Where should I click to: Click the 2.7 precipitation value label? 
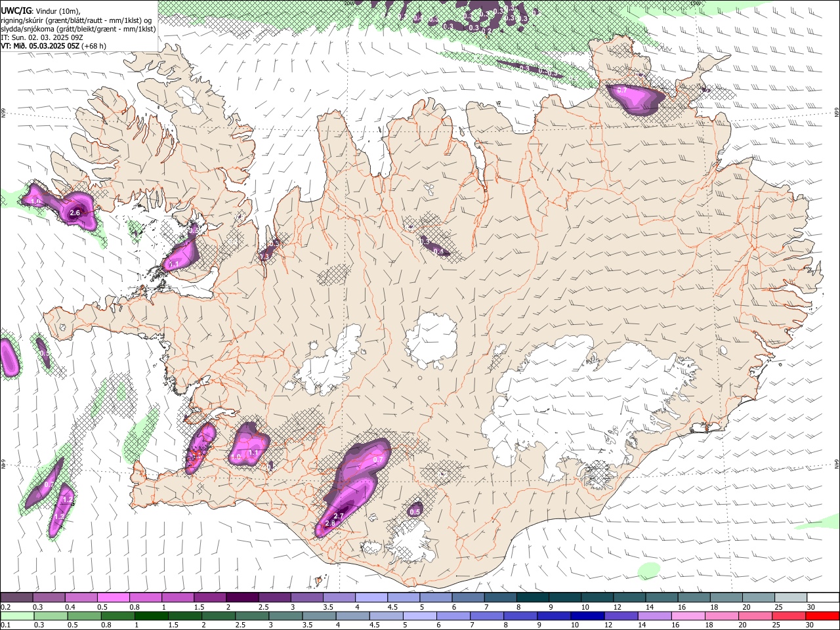(x=339, y=516)
